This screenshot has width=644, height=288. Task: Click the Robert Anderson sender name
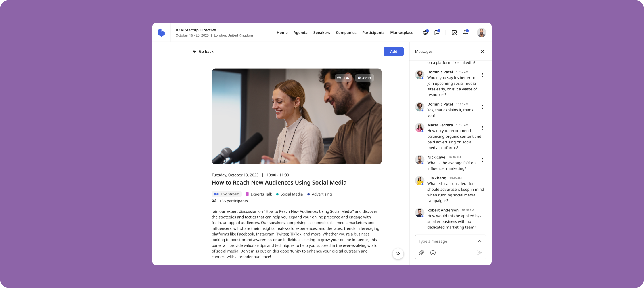click(x=443, y=210)
